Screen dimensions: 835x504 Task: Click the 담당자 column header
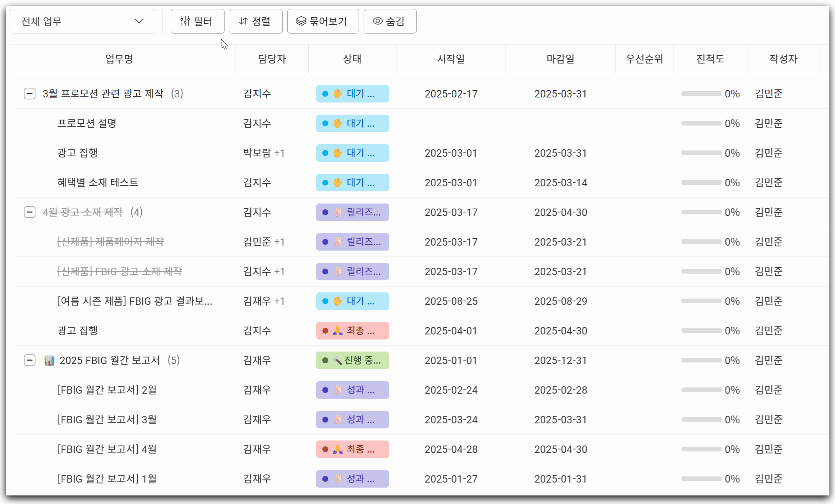point(272,59)
